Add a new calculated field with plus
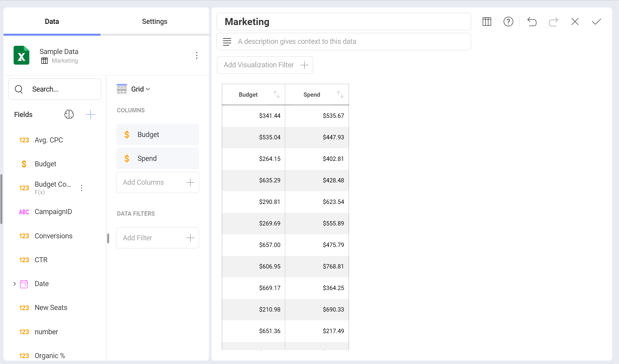 (x=90, y=114)
